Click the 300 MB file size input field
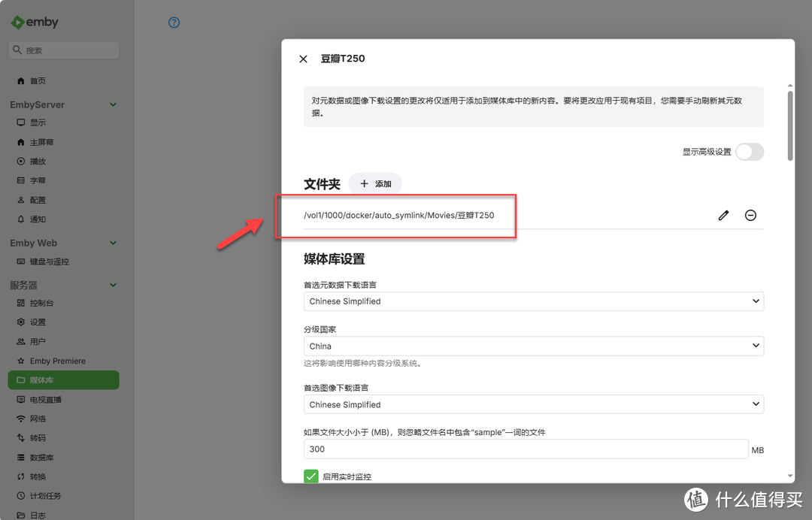The width and height of the screenshot is (812, 520). pyautogui.click(x=526, y=449)
